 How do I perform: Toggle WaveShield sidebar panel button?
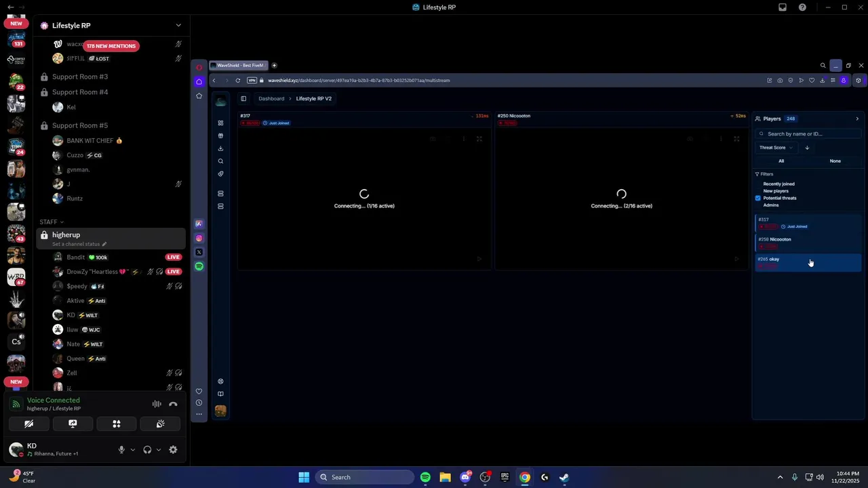click(243, 98)
